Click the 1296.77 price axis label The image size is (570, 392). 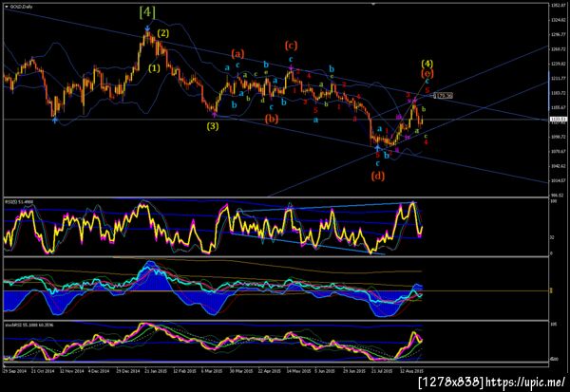click(558, 35)
